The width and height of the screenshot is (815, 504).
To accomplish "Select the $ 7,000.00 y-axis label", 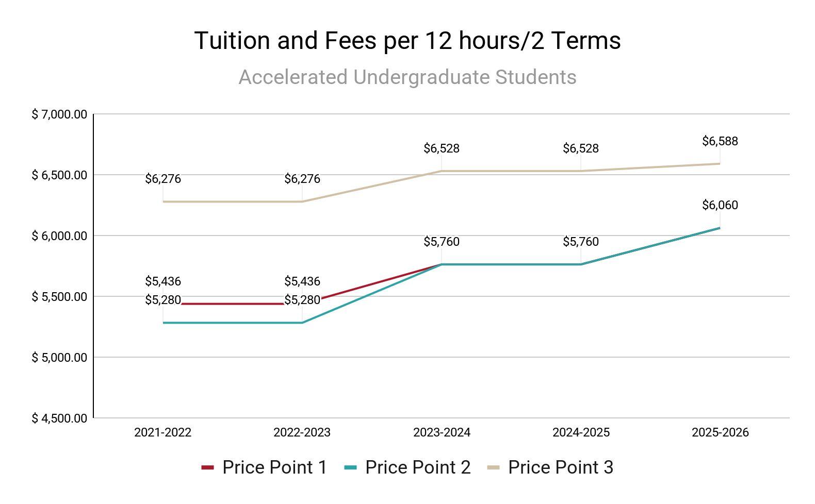I will [59, 114].
